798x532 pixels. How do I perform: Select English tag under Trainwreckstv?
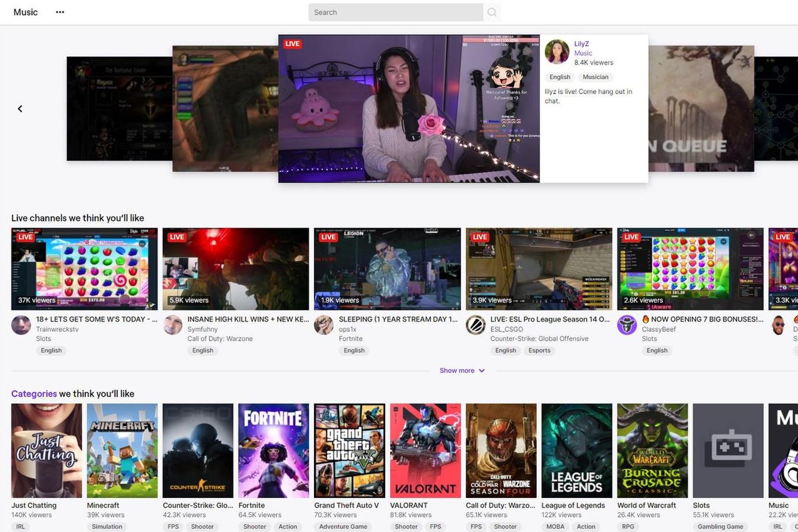point(51,350)
